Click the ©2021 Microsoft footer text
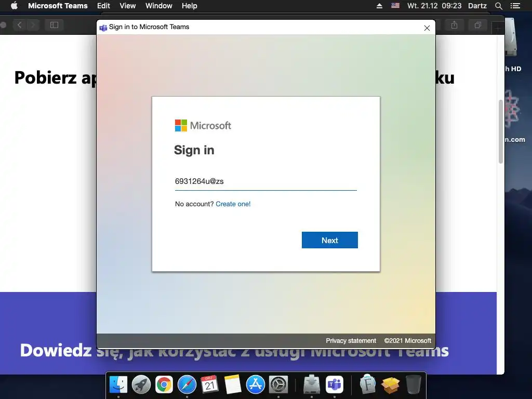Viewport: 532px width, 399px height. [x=407, y=341]
